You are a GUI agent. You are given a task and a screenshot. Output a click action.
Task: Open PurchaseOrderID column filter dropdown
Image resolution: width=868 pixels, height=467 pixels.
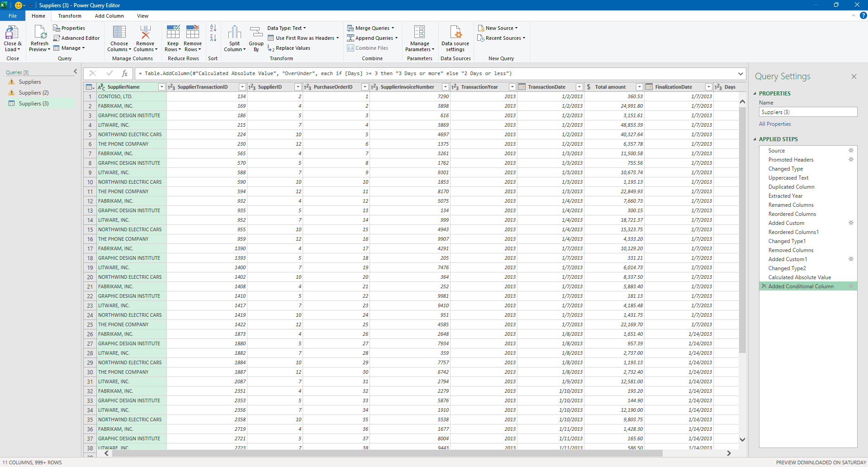click(x=365, y=87)
